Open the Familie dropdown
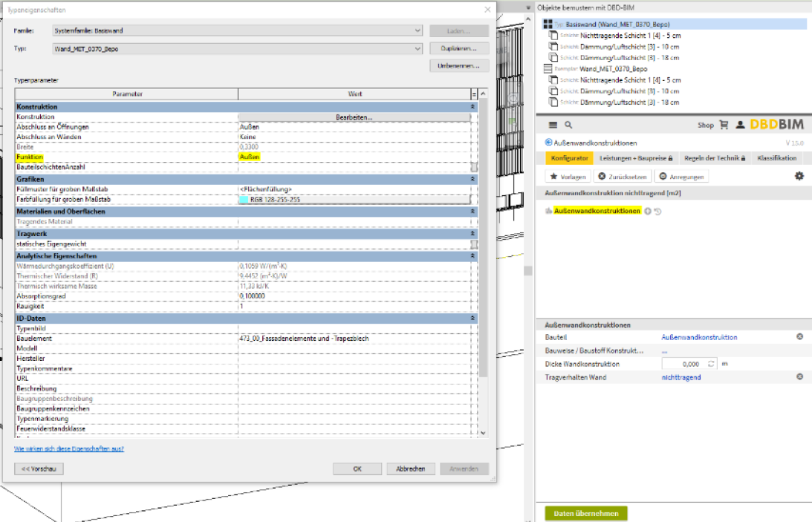 [418, 31]
